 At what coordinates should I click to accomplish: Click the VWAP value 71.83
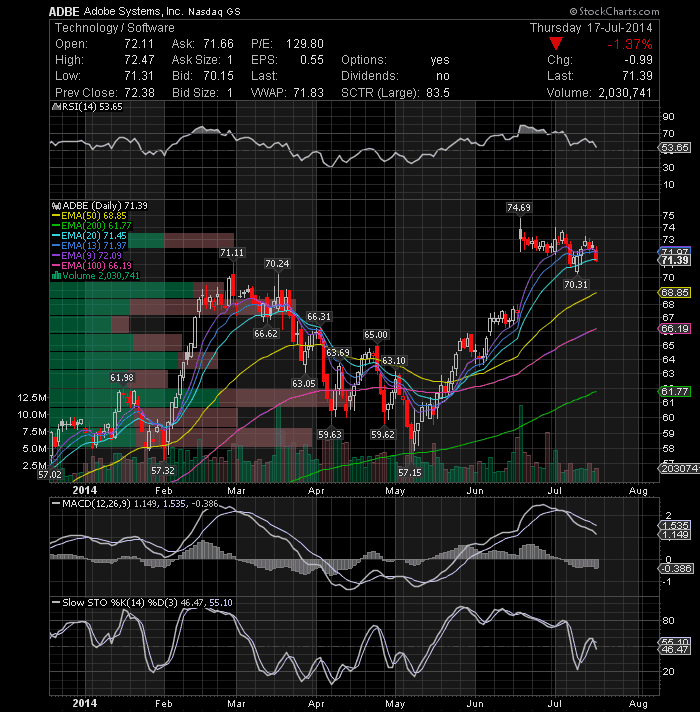pos(308,93)
